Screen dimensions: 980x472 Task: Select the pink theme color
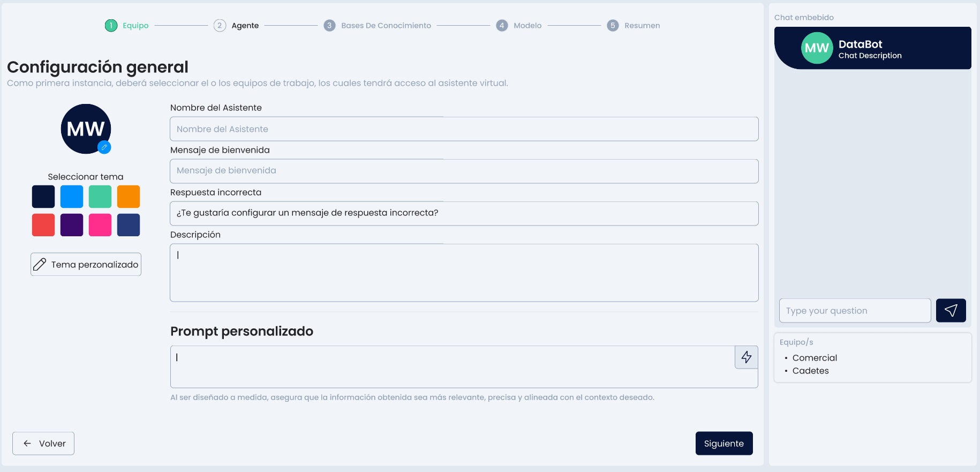tap(100, 225)
